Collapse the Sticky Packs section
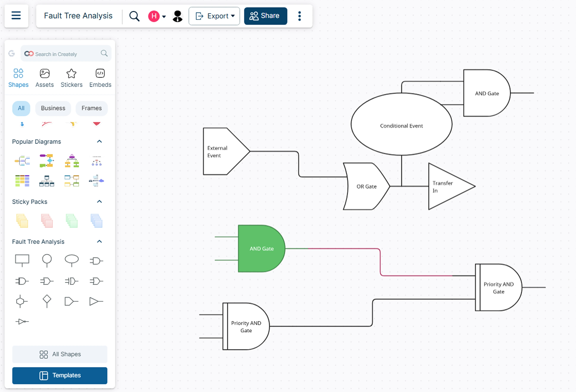Screen dimensions: 576x392 99,201
